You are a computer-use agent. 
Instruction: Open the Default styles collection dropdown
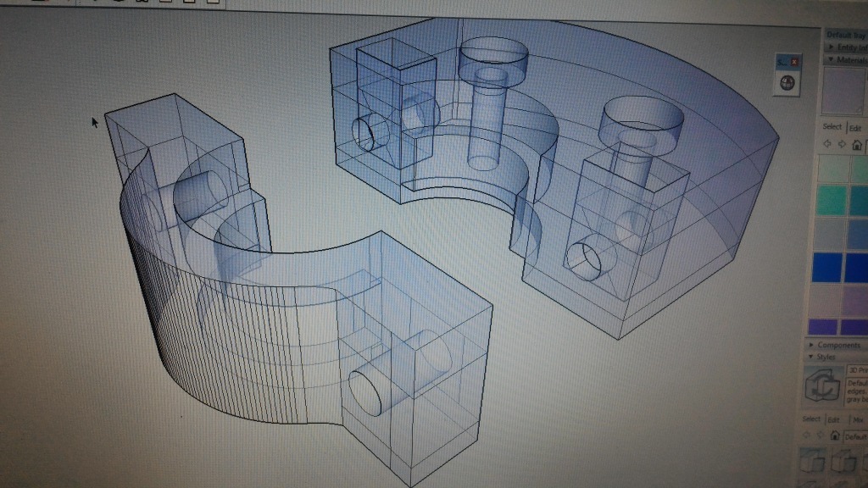pyautogui.click(x=856, y=437)
